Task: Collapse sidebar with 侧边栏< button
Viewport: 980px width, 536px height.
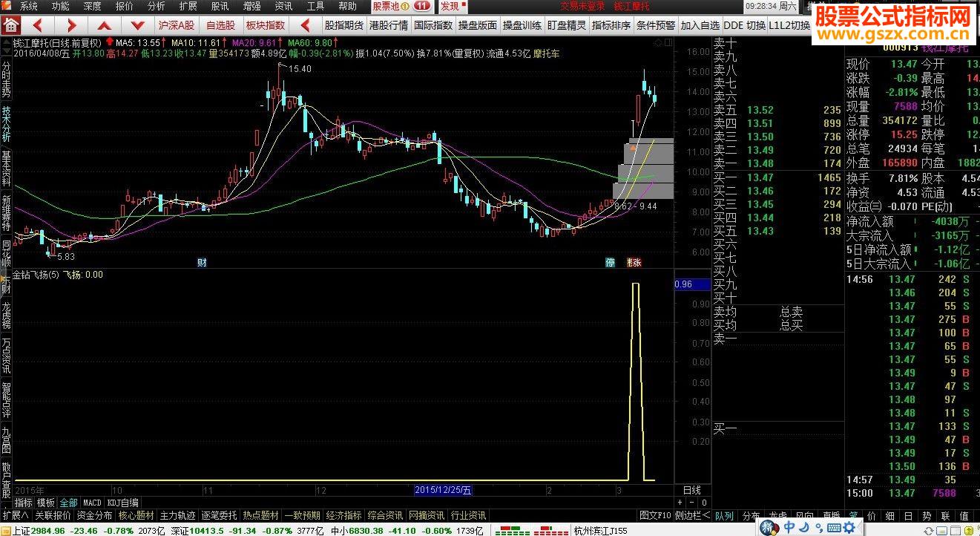Action: coord(692,515)
